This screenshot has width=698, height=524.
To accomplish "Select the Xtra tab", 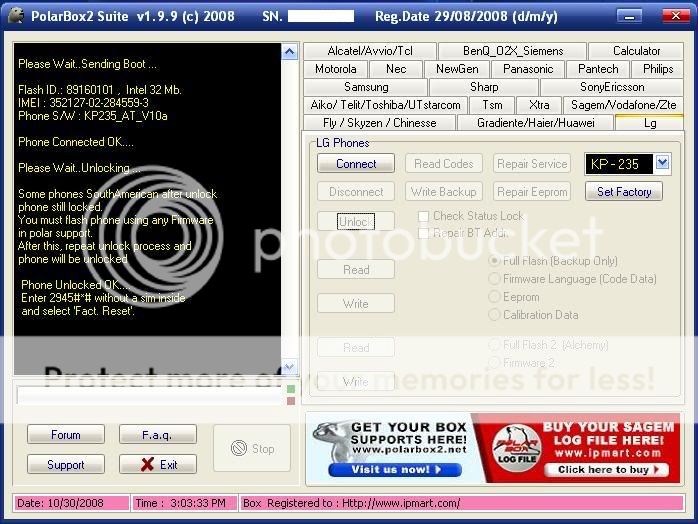I will 539,105.
